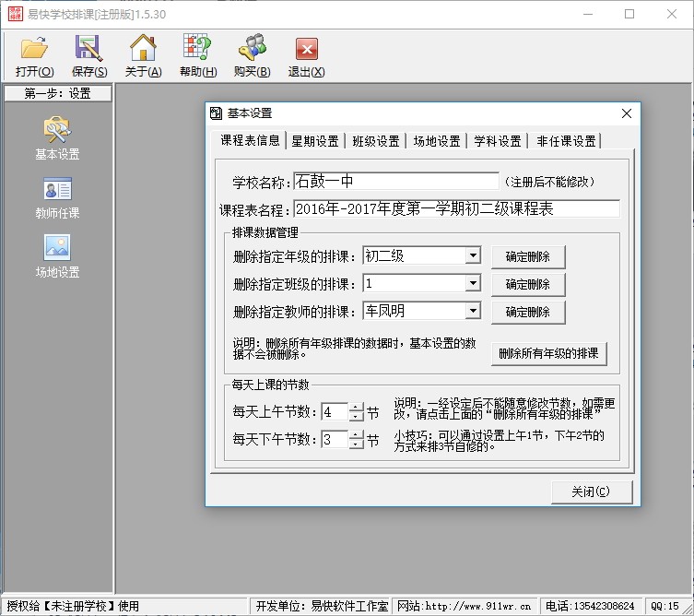Switch to the 课程表信息 tab
The width and height of the screenshot is (694, 616).
tap(250, 140)
